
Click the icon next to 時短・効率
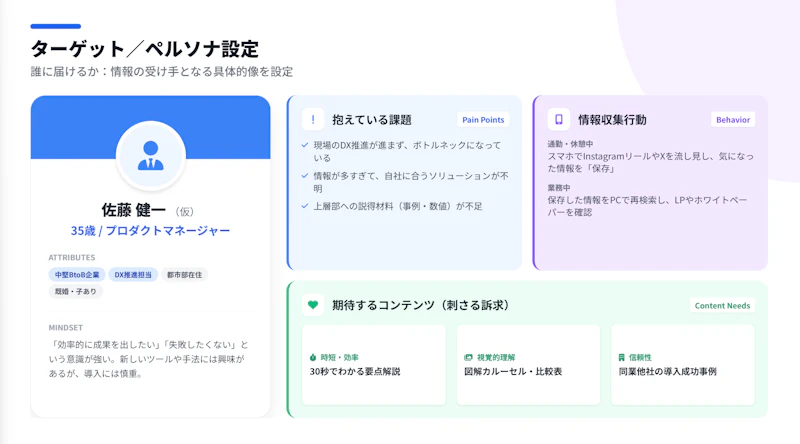pos(313,357)
